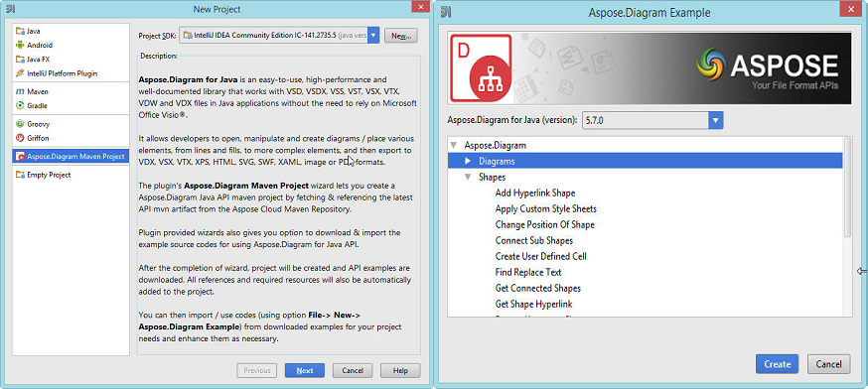This screenshot has width=868, height=389.
Task: Click the Create button
Action: pyautogui.click(x=777, y=364)
